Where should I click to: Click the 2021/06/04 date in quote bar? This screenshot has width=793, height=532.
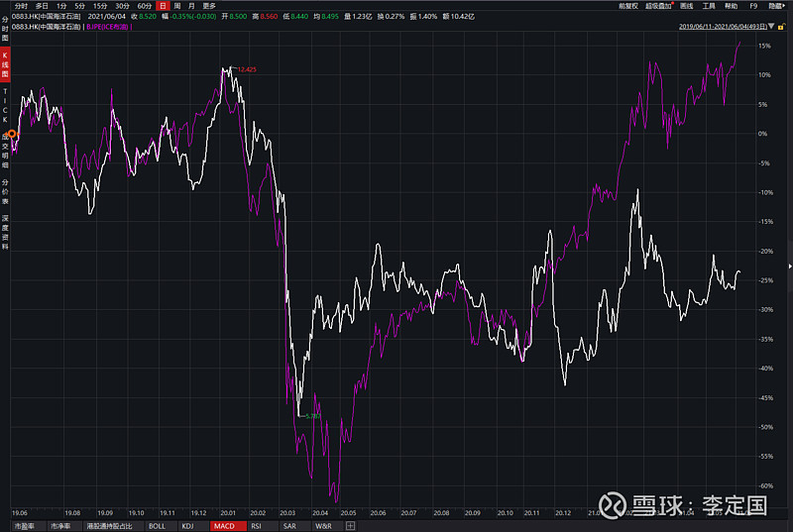coord(107,16)
